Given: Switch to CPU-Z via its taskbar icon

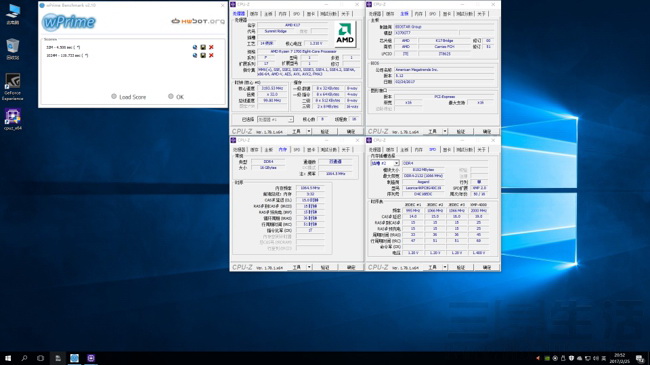Looking at the screenshot, I should click(x=91, y=358).
